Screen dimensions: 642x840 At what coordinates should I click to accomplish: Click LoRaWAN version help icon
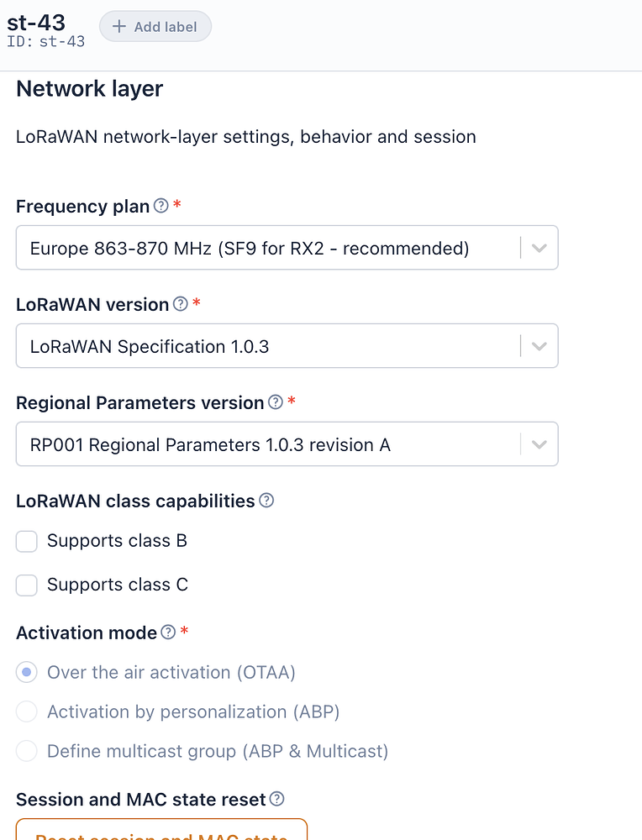coord(181,304)
